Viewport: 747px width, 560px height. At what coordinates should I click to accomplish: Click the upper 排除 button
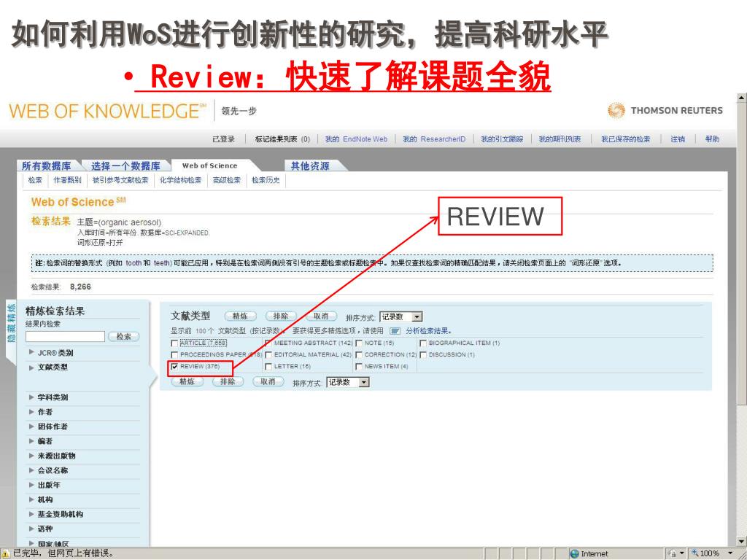[x=281, y=316]
